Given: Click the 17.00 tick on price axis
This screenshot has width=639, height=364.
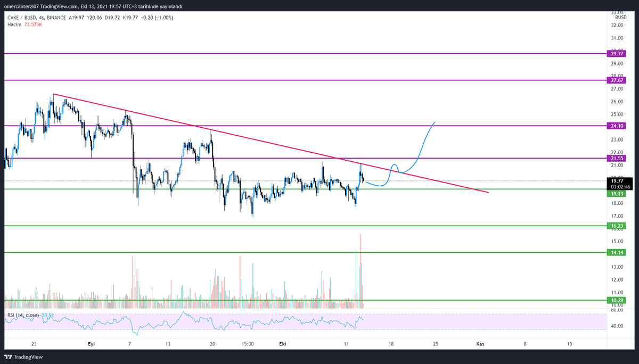Looking at the screenshot, I should (617, 216).
